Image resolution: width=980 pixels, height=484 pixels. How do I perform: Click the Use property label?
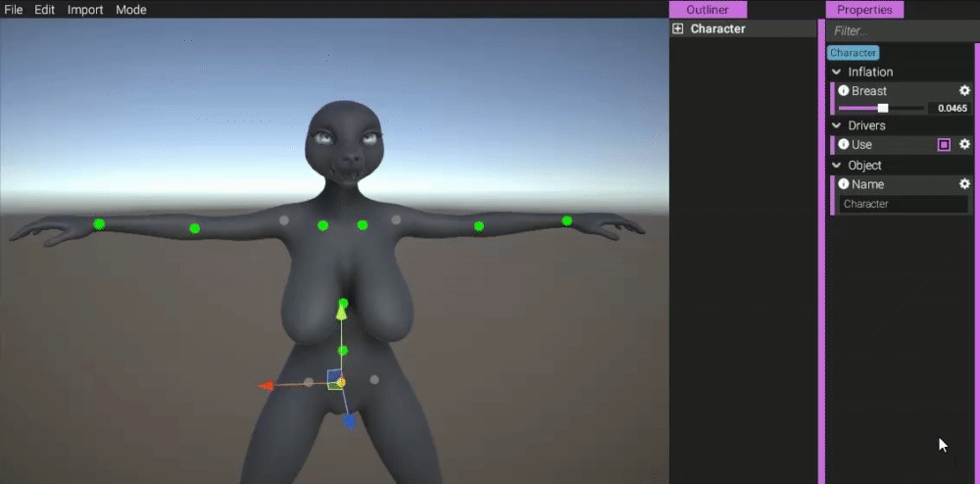(861, 144)
